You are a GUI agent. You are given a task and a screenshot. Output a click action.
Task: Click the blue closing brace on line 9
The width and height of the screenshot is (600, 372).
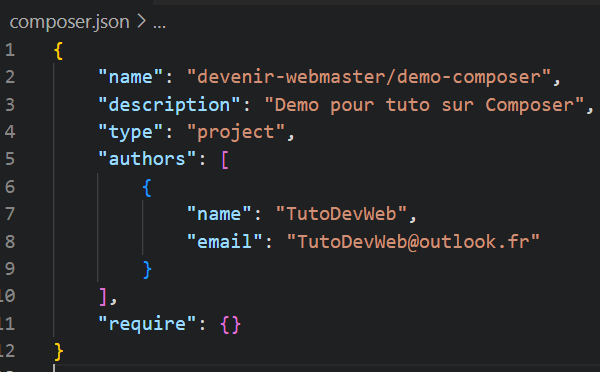(147, 269)
